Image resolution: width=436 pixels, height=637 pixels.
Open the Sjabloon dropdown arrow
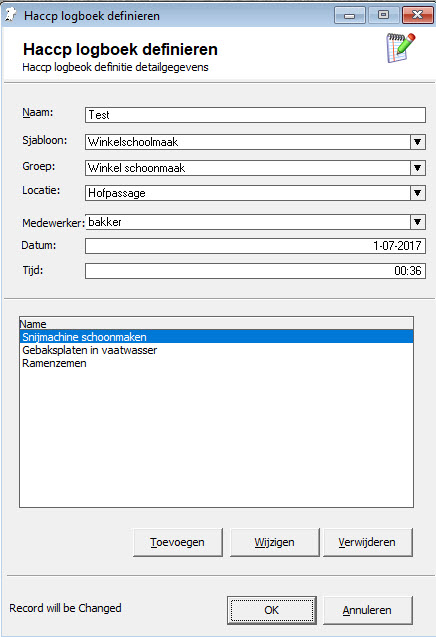tap(417, 142)
